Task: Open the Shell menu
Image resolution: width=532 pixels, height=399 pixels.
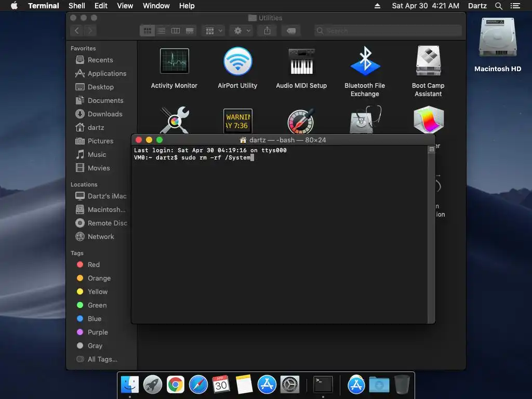Action: click(x=77, y=6)
